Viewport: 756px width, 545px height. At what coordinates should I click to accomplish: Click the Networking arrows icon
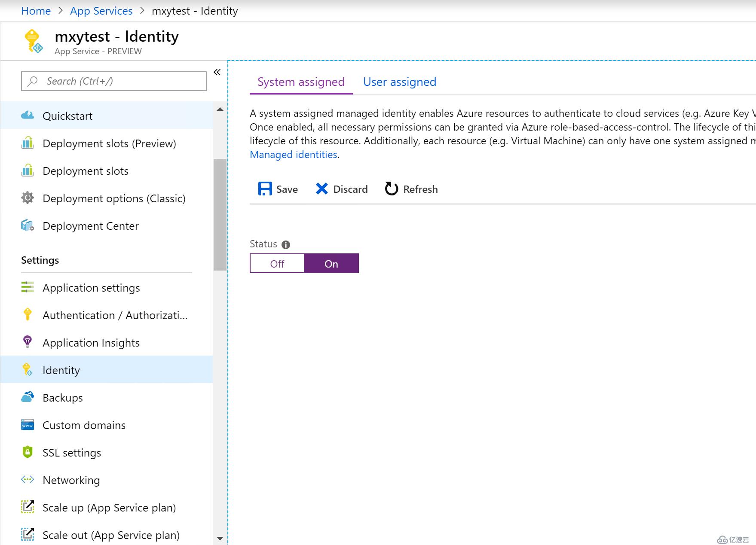(28, 479)
